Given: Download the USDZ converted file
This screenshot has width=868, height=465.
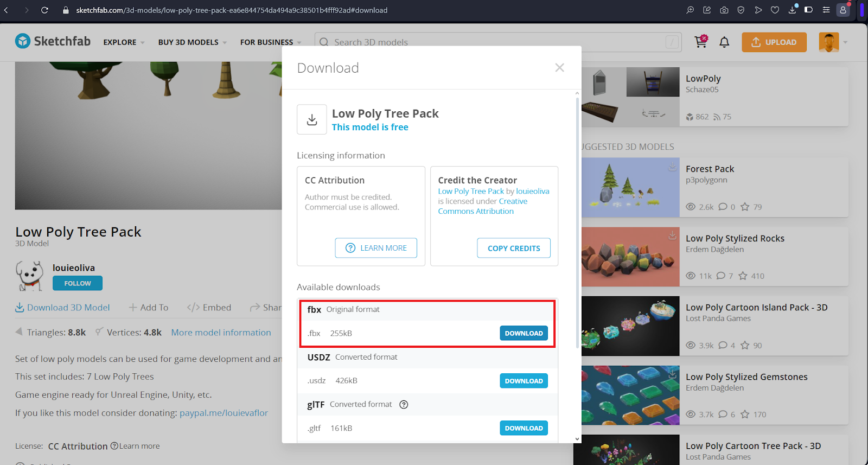Looking at the screenshot, I should coord(524,381).
